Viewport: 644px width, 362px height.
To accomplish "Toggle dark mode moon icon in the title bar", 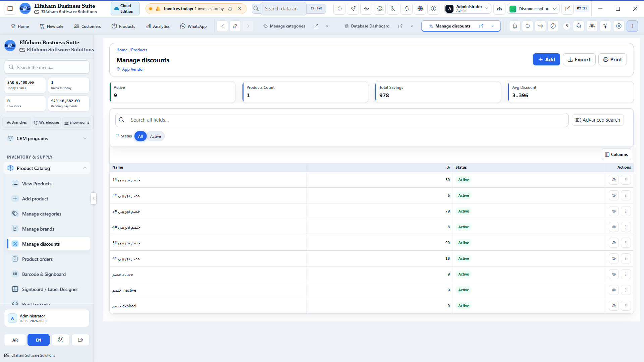I will pos(393,9).
